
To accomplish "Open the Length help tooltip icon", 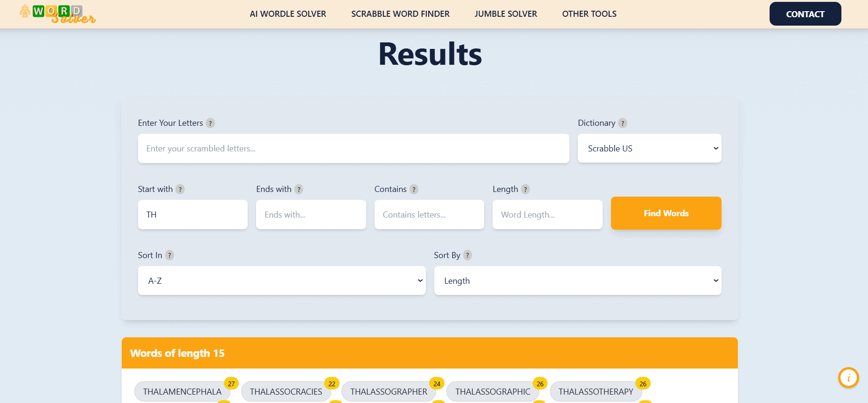I will click(525, 189).
